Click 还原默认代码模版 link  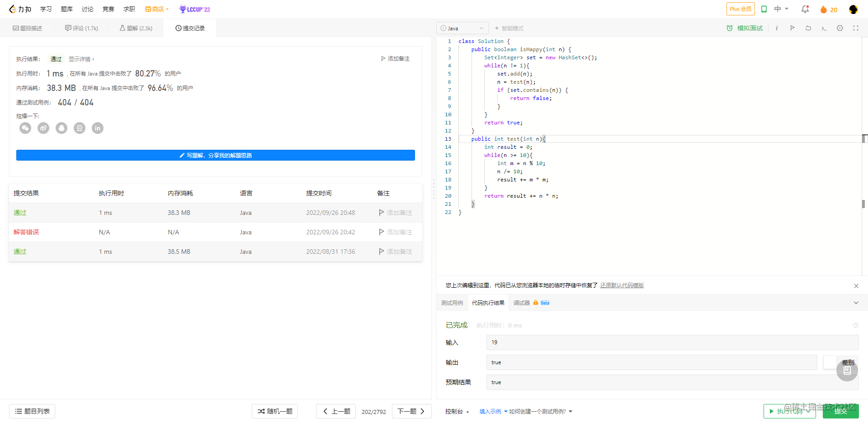coord(622,285)
